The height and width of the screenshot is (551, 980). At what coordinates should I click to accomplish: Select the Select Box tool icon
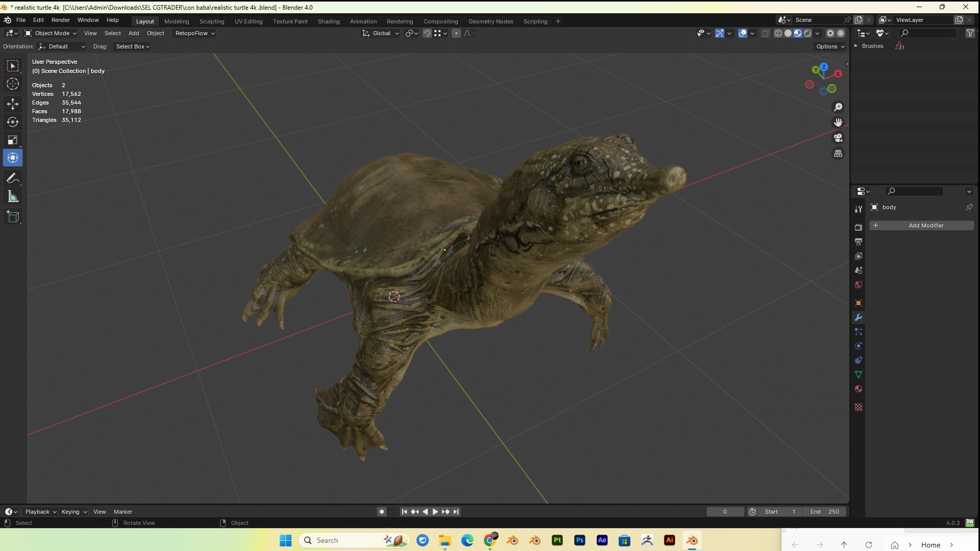pos(13,66)
